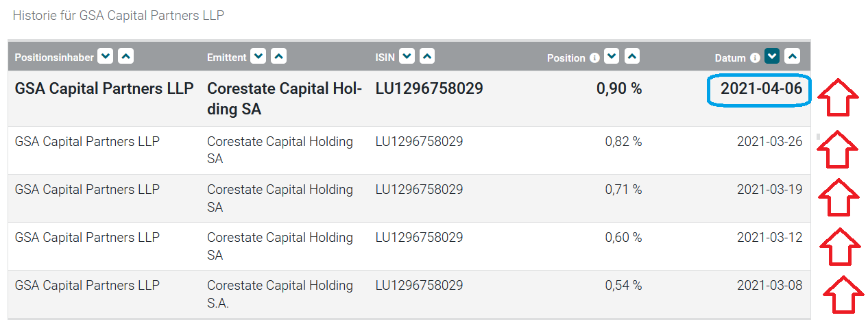Viewport: 868px width, 335px height.
Task: Click the circled date 2021-04-06
Action: pos(761,89)
